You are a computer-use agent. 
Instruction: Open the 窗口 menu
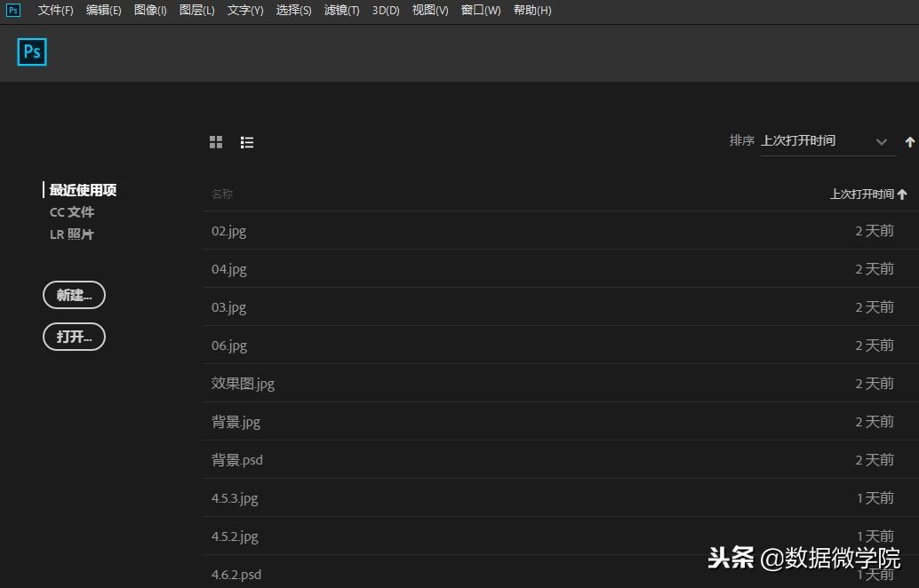point(480,10)
